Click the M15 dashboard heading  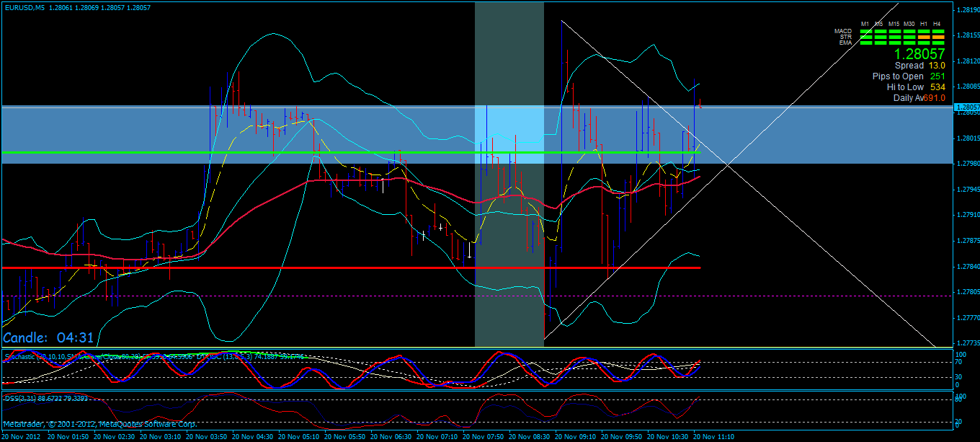click(894, 24)
